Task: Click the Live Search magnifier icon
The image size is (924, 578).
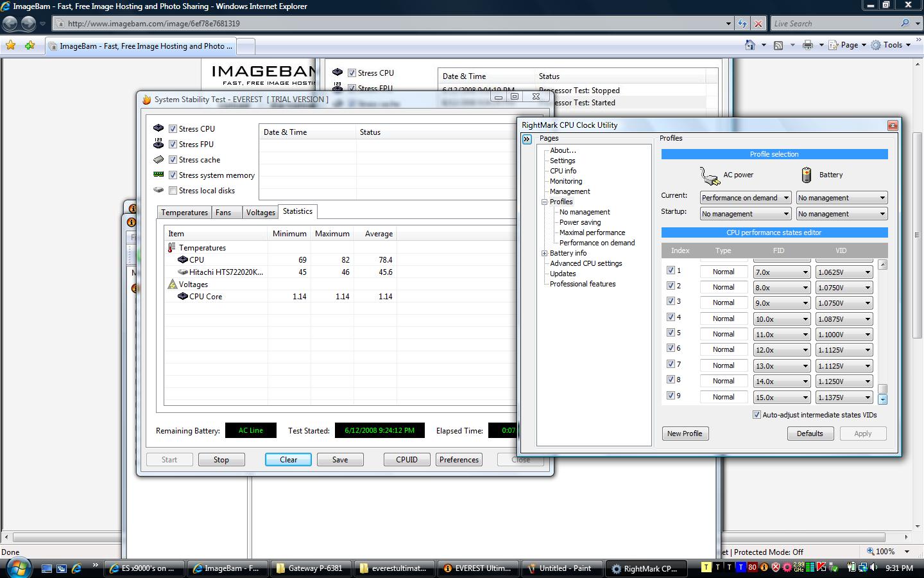Action: point(905,23)
